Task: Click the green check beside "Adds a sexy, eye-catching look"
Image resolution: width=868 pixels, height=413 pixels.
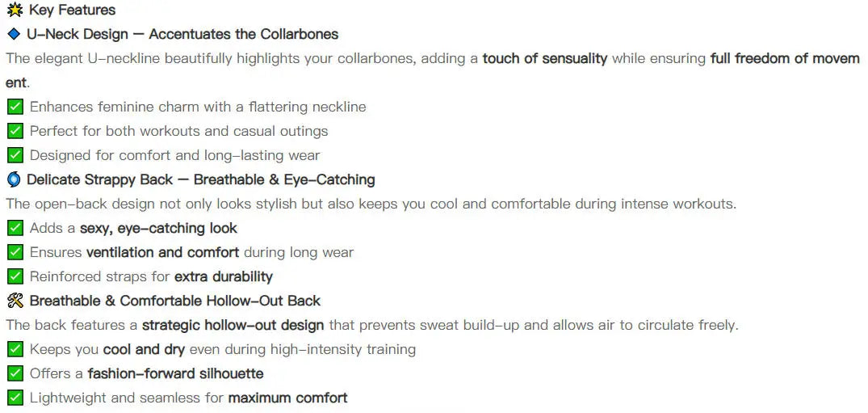Action: point(15,228)
